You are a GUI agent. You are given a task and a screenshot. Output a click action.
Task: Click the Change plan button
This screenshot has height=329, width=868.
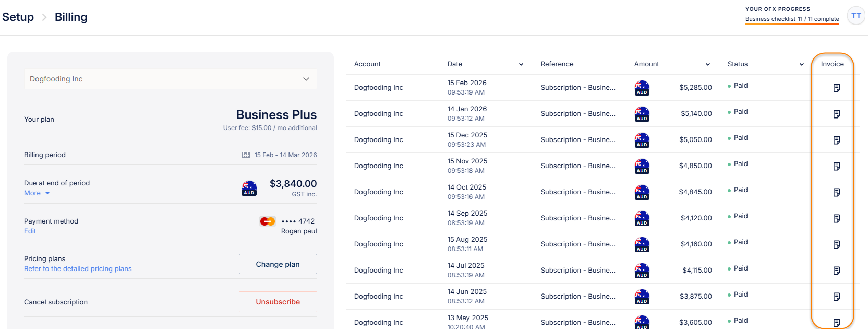coord(278,264)
